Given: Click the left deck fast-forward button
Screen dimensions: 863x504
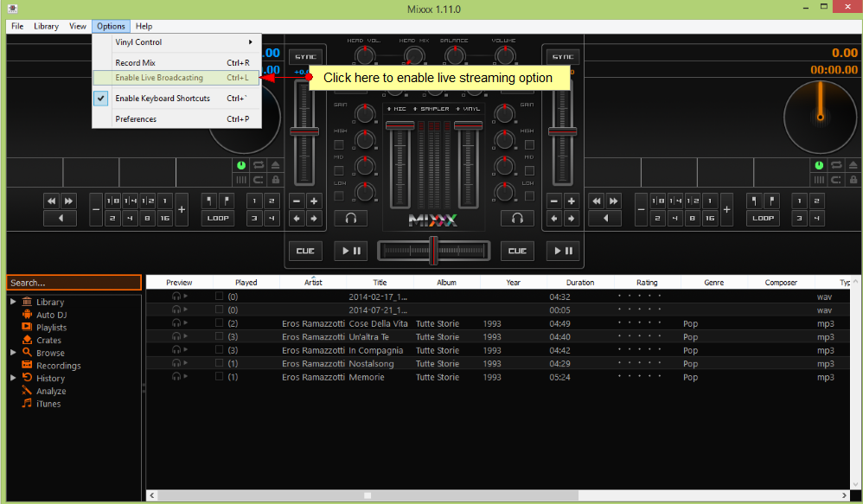Looking at the screenshot, I should tap(68, 201).
